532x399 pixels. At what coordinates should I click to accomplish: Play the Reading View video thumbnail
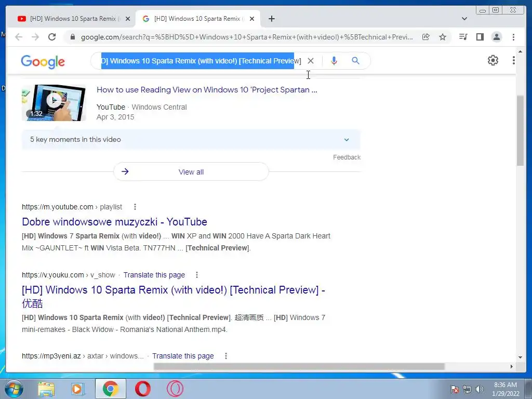54,103
